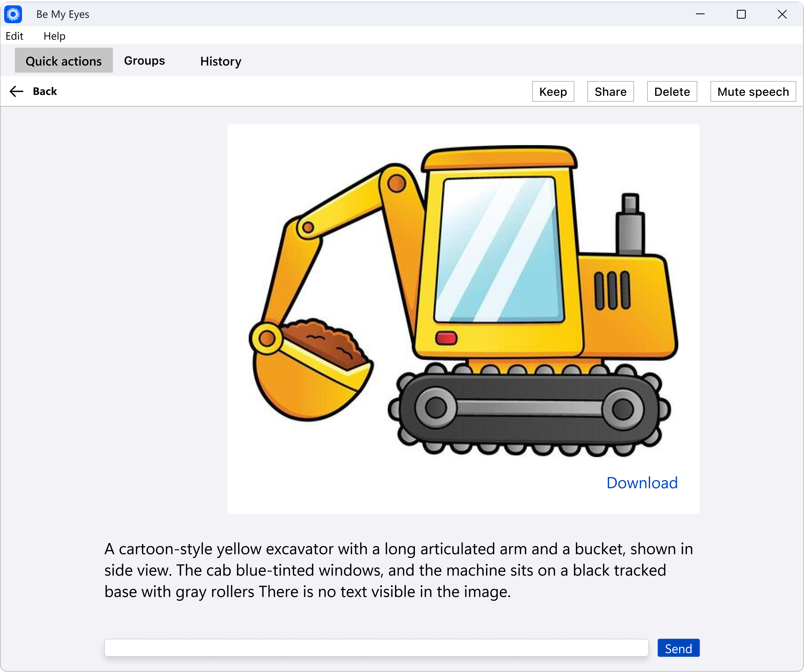Open the Help menu
Image resolution: width=804 pixels, height=672 pixels.
pos(54,36)
